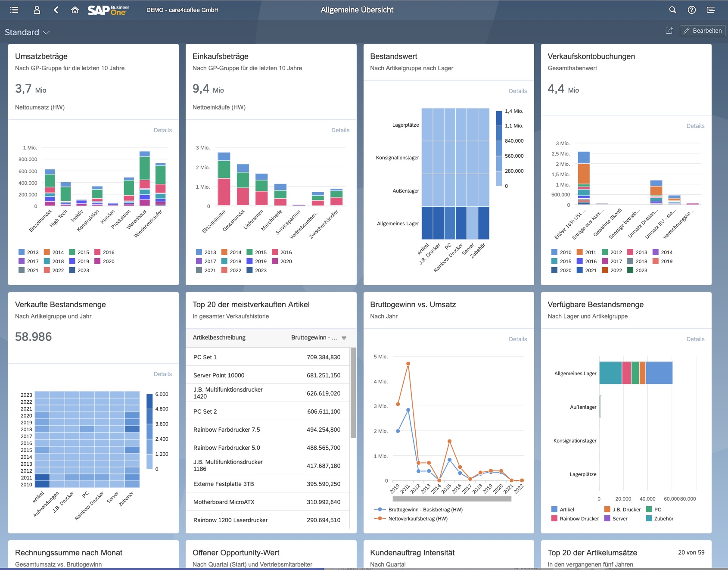Select PC Set 1 table row
This screenshot has height=570, width=728.
(267, 357)
